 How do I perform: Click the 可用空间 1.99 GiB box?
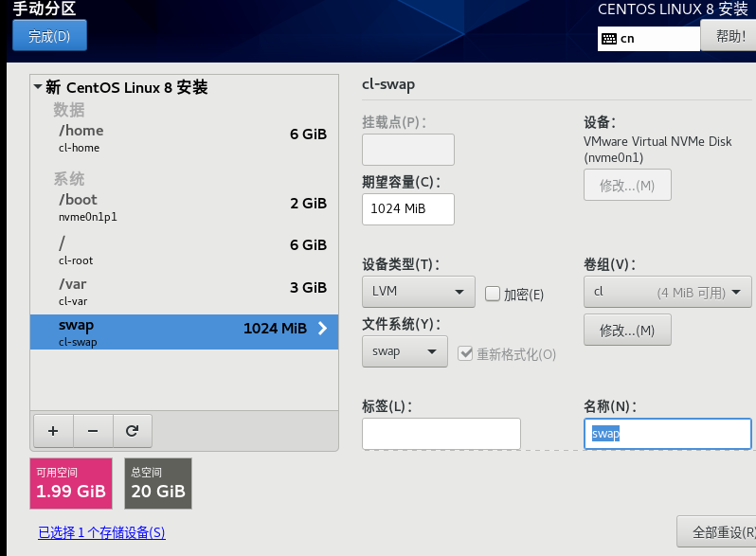click(x=71, y=483)
